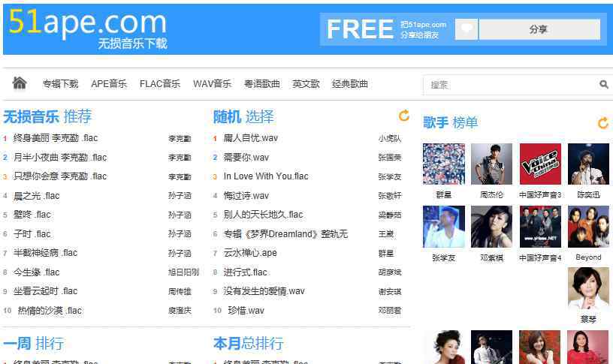Open the FLAC音乐 category
This screenshot has width=613, height=364.
point(160,84)
